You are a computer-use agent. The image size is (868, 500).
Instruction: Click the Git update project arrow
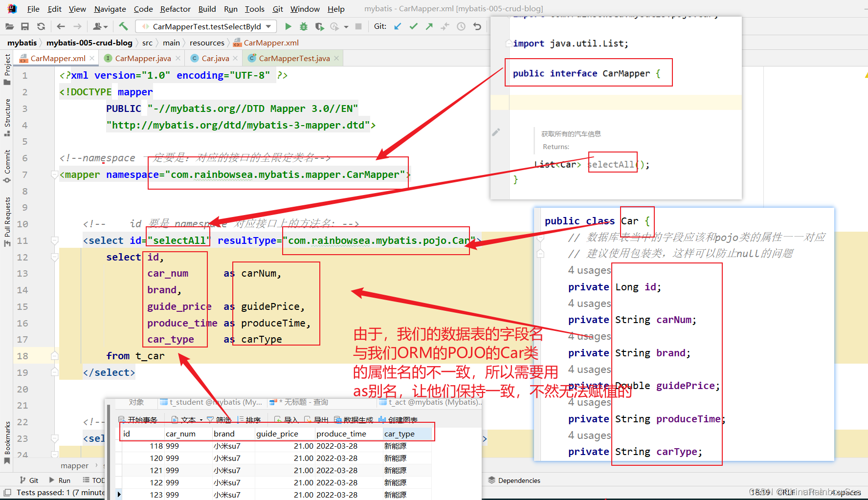[x=398, y=26]
